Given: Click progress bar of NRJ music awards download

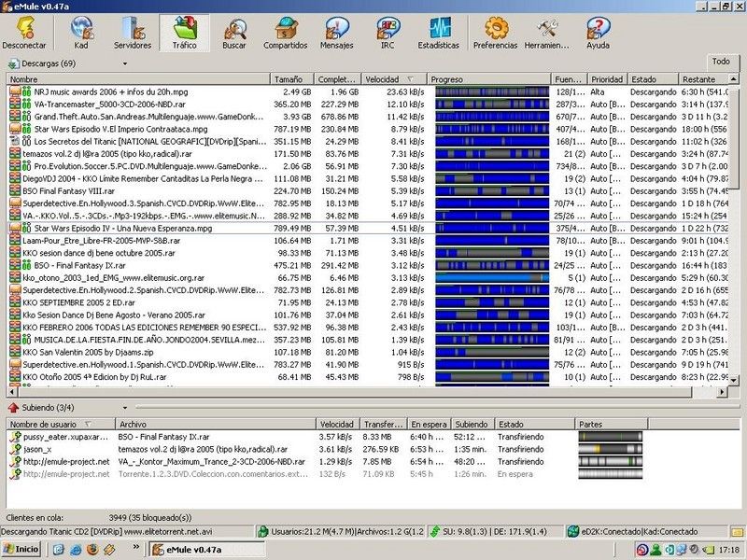Looking at the screenshot, I should (492, 91).
